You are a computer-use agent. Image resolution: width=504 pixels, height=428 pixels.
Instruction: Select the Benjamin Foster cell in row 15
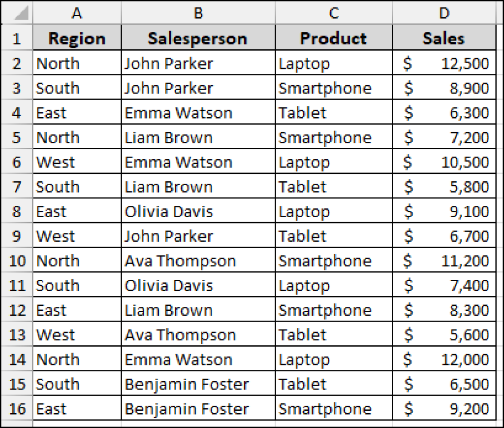197,384
